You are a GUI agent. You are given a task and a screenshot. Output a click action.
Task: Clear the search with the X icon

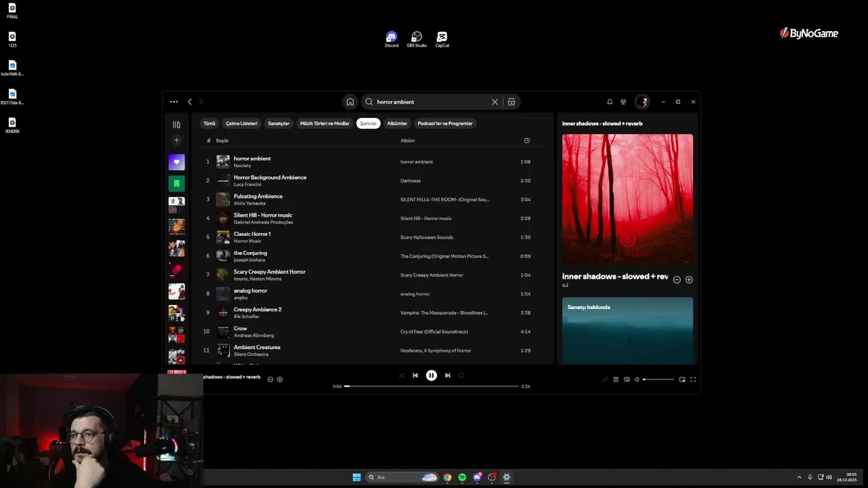(x=494, y=102)
